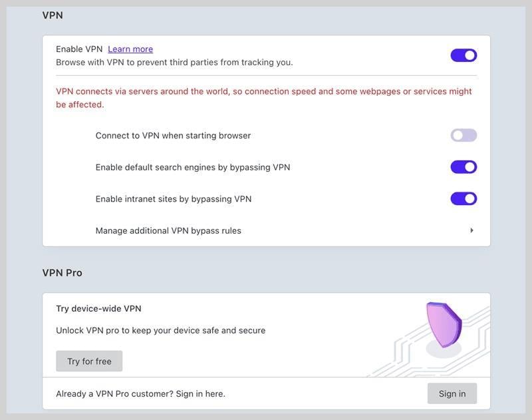Click the Already a VPN Pro customer text
The width and height of the screenshot is (532, 420).
140,394
